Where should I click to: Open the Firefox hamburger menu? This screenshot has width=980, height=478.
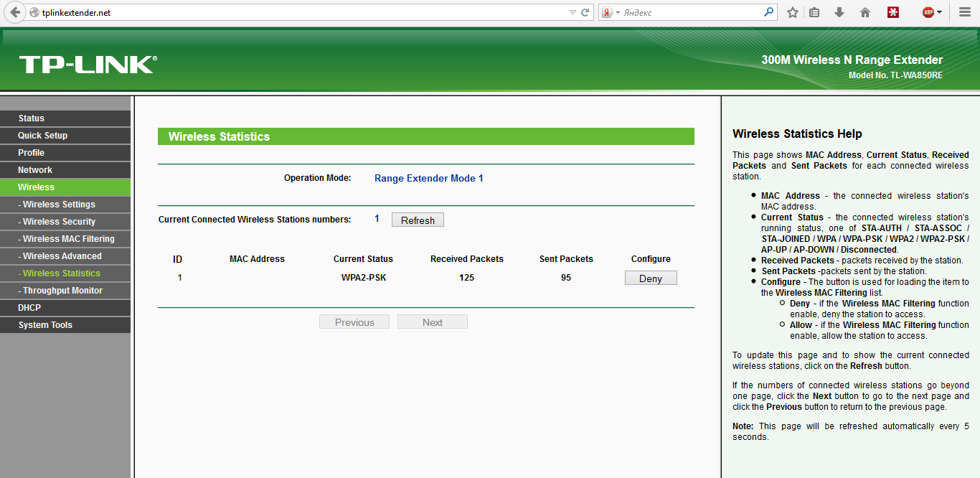click(x=965, y=12)
